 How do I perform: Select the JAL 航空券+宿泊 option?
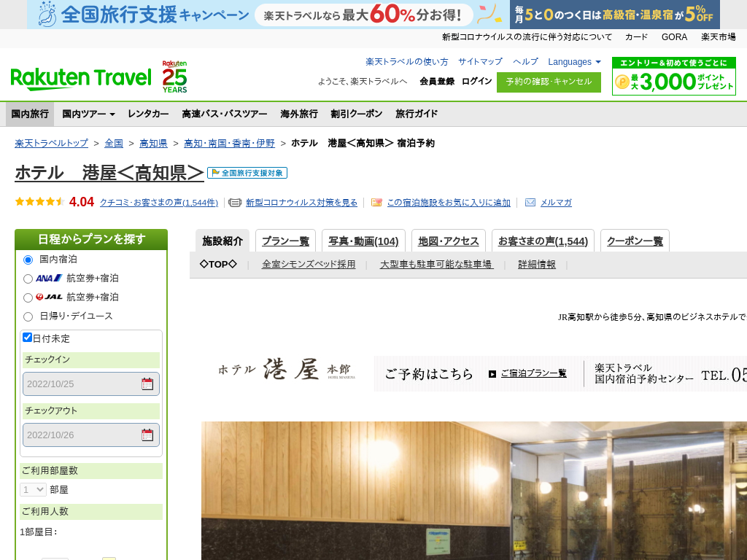point(28,297)
